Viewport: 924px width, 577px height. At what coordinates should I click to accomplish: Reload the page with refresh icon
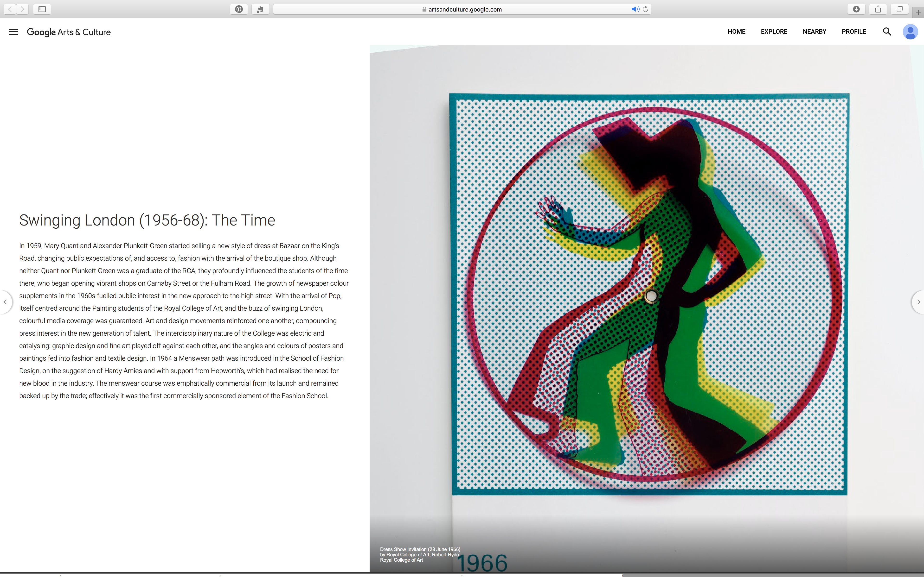click(645, 9)
